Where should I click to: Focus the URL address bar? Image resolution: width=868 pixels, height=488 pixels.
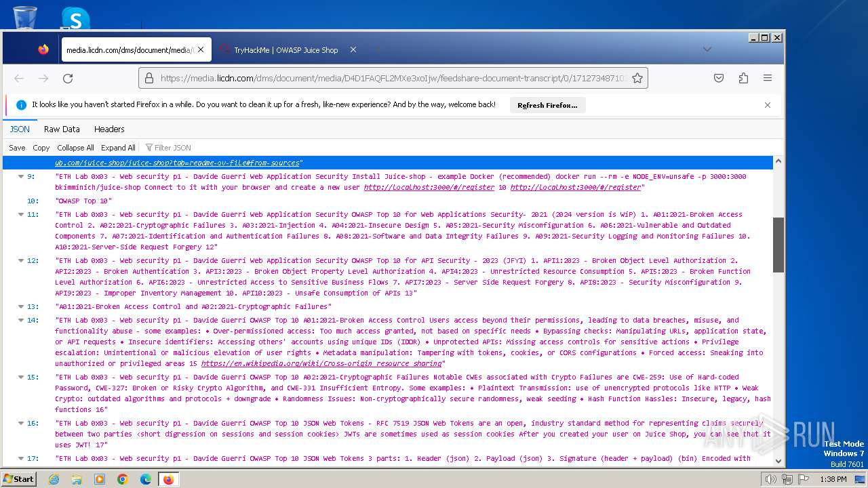tap(393, 78)
